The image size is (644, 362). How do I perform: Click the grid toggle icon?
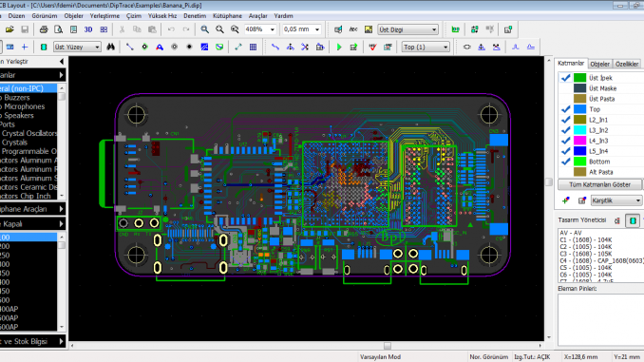pyautogui.click(x=253, y=48)
